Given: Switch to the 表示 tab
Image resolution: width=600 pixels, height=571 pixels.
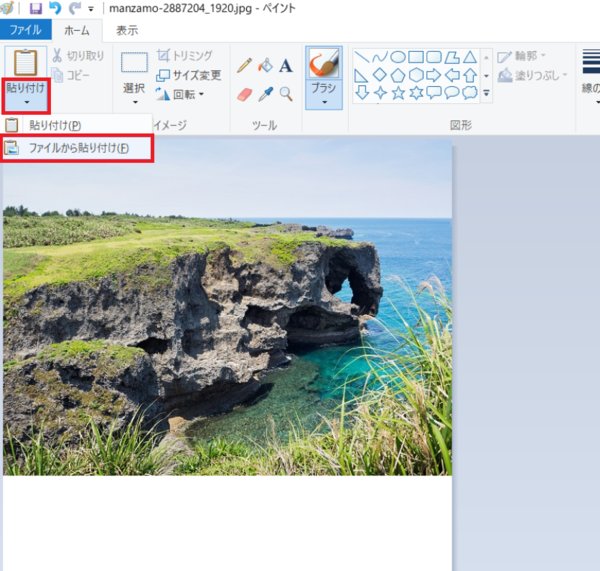Looking at the screenshot, I should tap(127, 31).
